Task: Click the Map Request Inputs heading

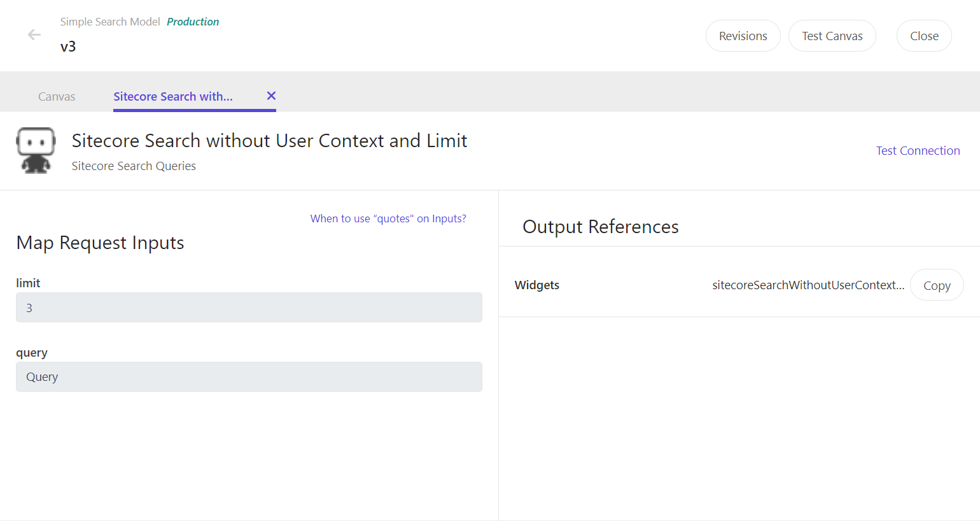Action: 100,243
